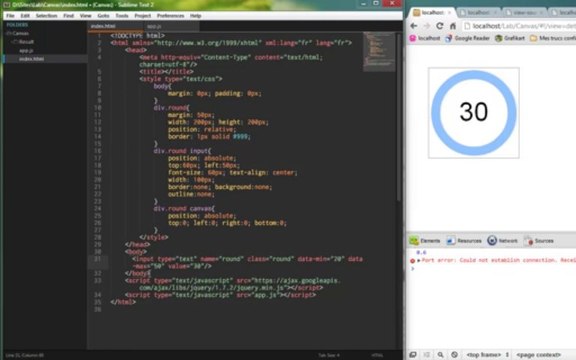This screenshot has height=360, width=576.
Task: Open the top frame selector dropdown
Action: coord(487,355)
